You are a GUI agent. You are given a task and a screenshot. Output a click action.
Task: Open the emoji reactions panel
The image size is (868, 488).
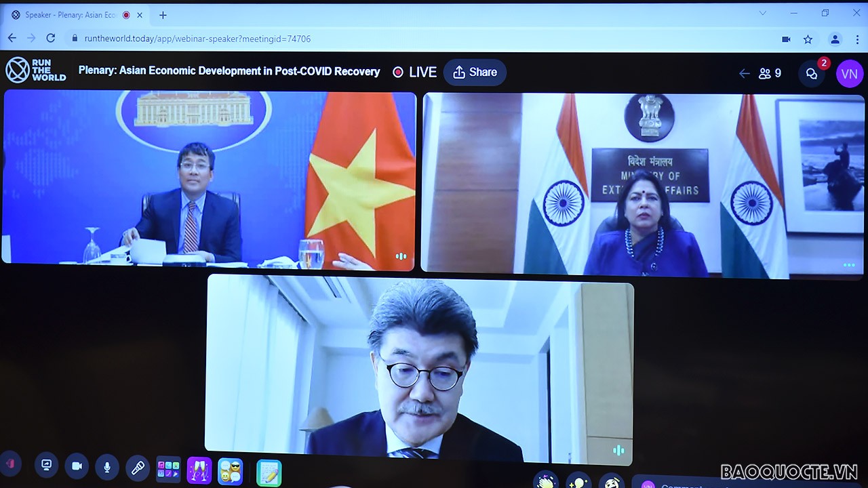pyautogui.click(x=229, y=470)
